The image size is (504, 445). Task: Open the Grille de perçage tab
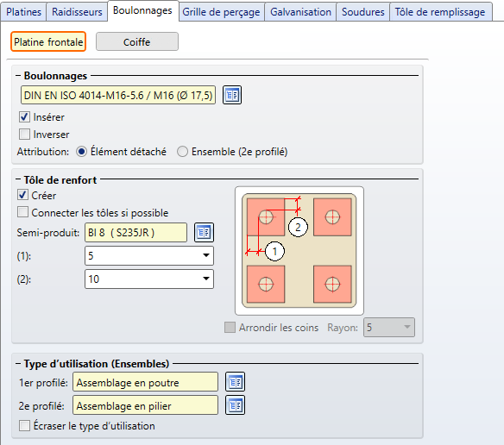pos(222,12)
